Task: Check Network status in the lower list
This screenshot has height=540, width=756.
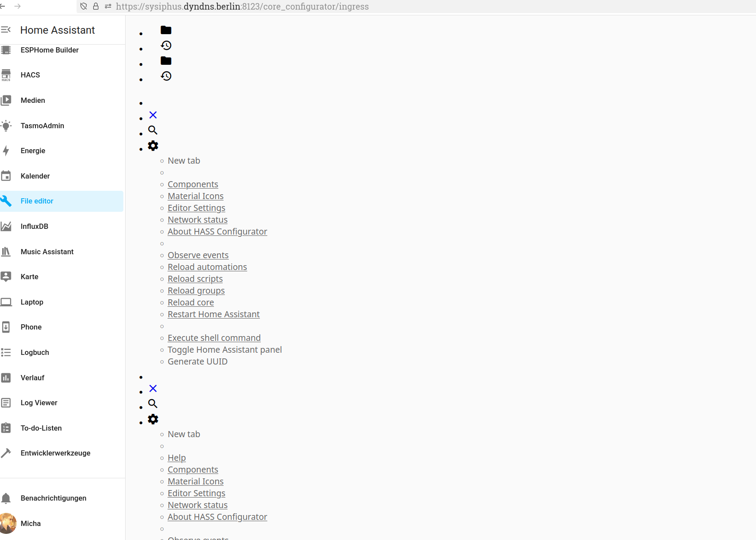Action: [198, 505]
